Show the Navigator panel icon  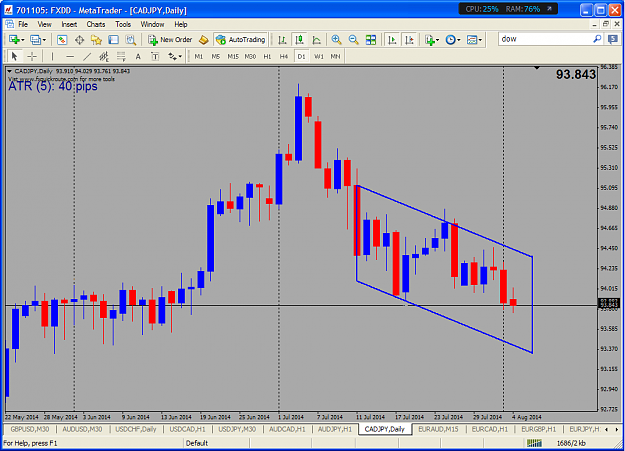pos(96,39)
